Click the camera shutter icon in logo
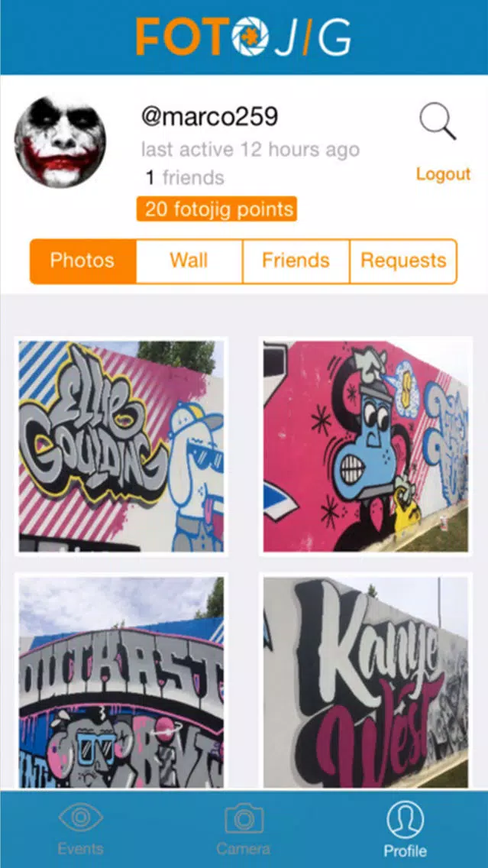 click(250, 37)
